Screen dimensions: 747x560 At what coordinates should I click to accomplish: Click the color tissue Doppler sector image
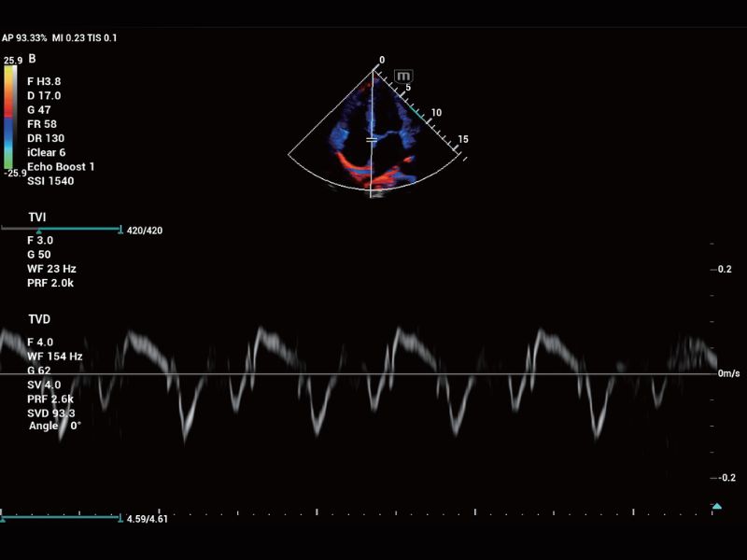coord(372,140)
